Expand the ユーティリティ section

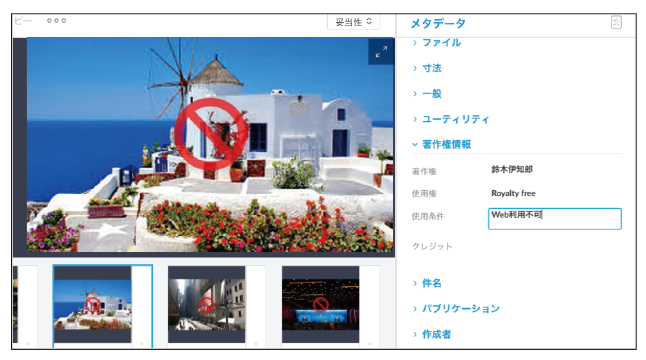point(455,119)
